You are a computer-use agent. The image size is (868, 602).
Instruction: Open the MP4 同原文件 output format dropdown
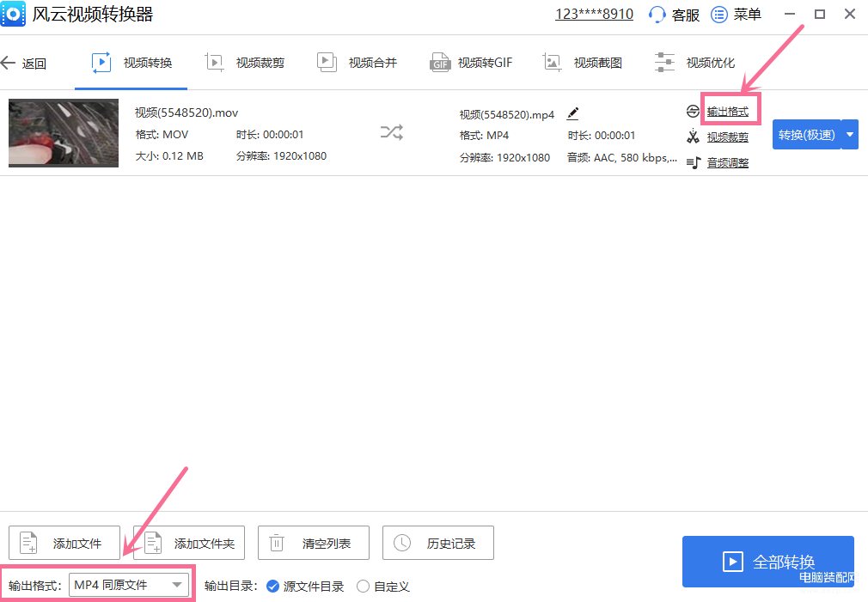[128, 585]
